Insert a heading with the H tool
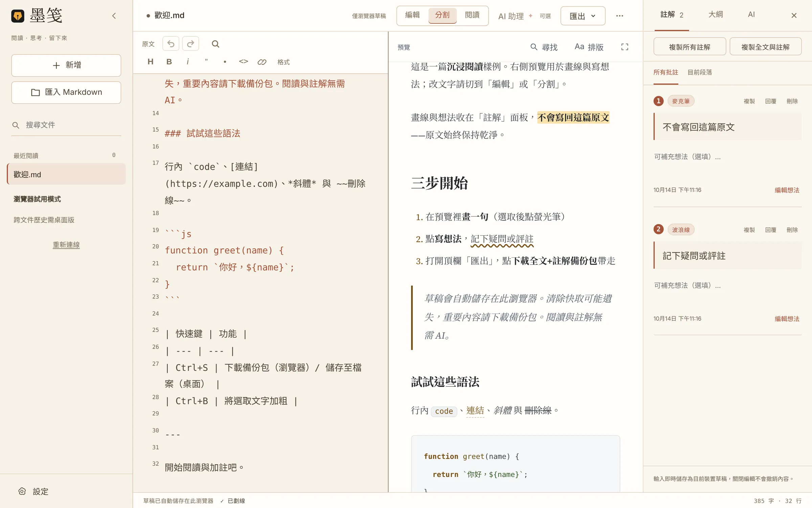Image resolution: width=812 pixels, height=508 pixels. (x=151, y=62)
